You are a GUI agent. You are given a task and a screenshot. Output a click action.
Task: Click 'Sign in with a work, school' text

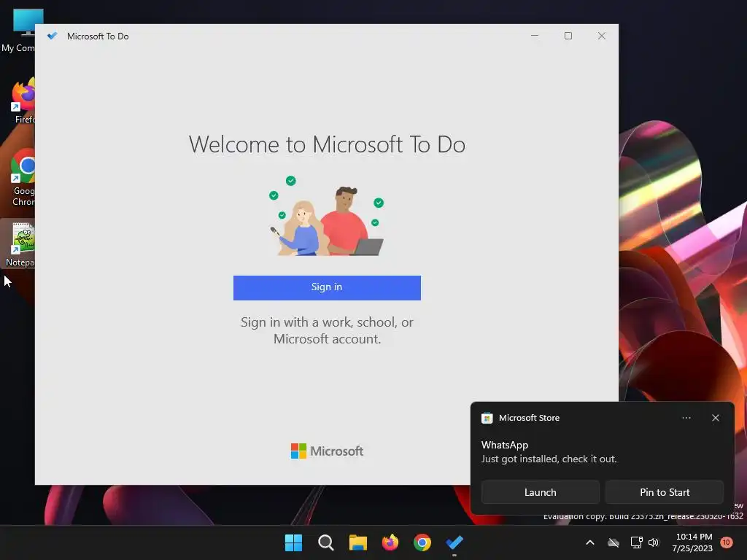327,330
